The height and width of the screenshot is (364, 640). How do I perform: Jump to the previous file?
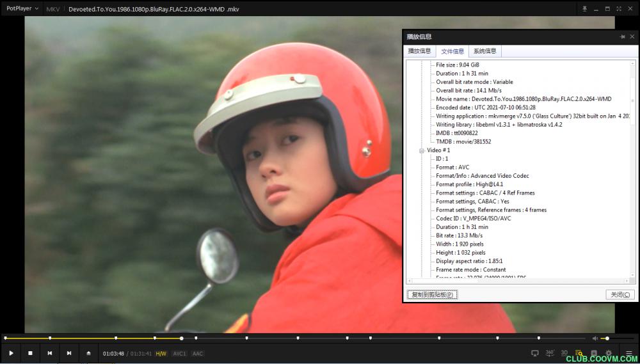click(x=50, y=353)
